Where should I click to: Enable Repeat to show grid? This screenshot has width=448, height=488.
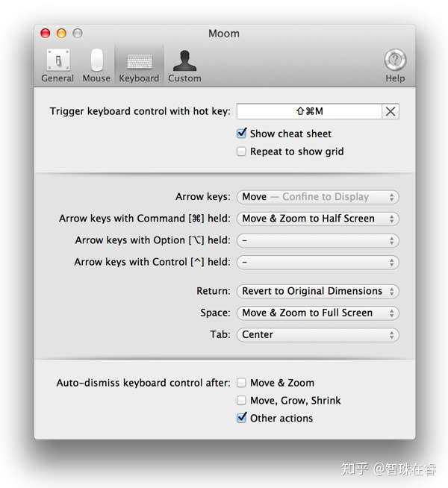pos(241,151)
